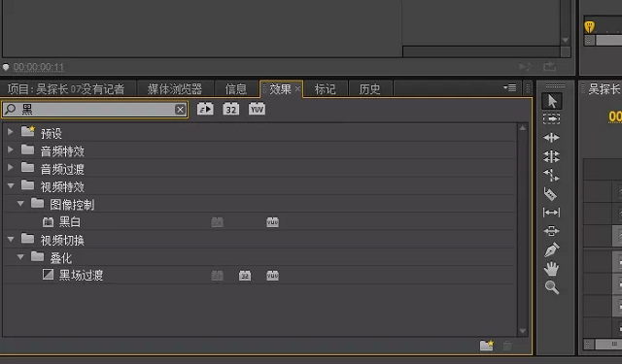The width and height of the screenshot is (622, 364).
Task: Expand the 预设 folder
Action: 11,131
